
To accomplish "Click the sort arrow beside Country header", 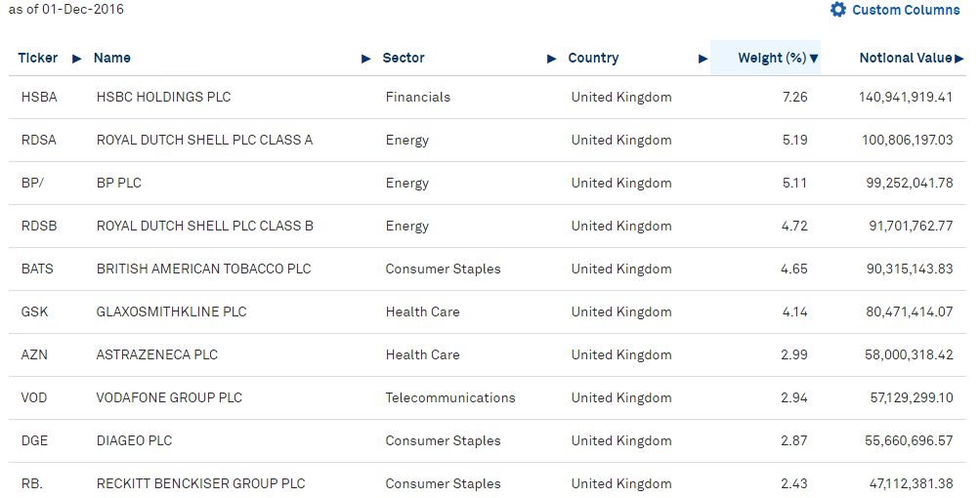I will (703, 59).
